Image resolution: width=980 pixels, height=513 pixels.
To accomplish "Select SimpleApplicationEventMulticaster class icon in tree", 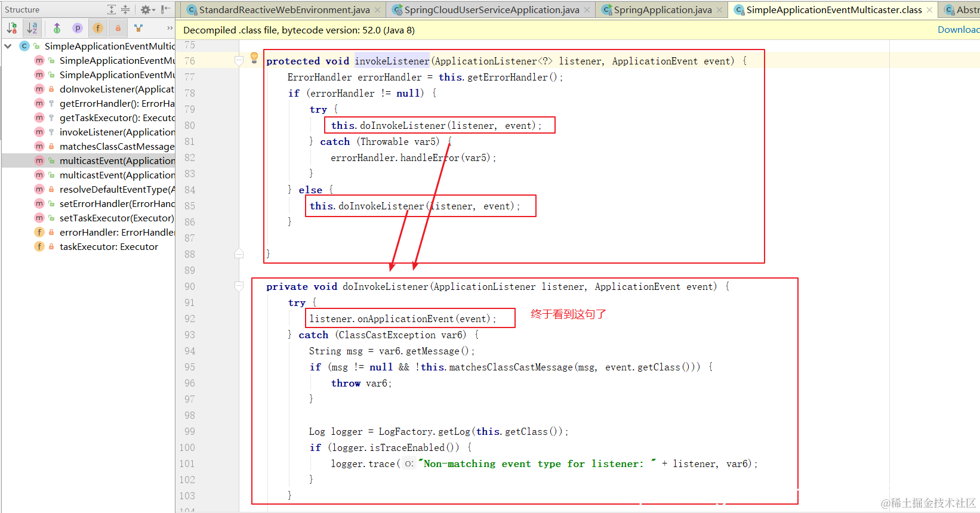I will pos(24,46).
